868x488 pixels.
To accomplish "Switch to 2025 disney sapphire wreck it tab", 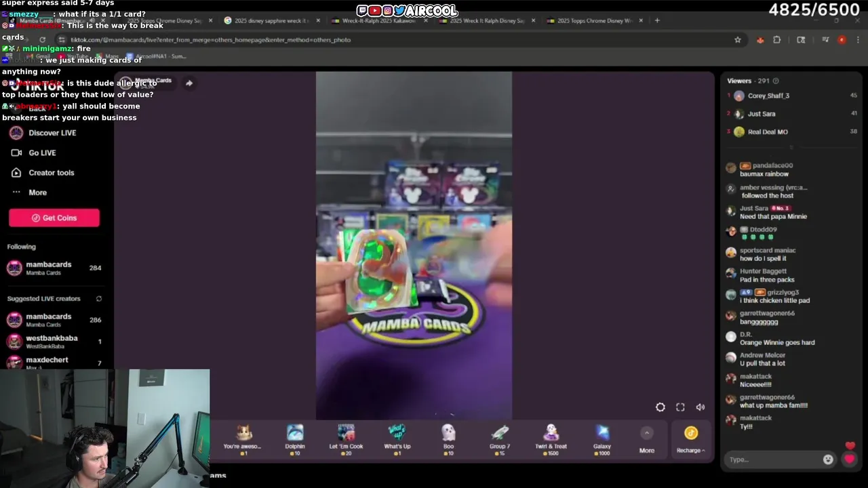I will point(270,20).
